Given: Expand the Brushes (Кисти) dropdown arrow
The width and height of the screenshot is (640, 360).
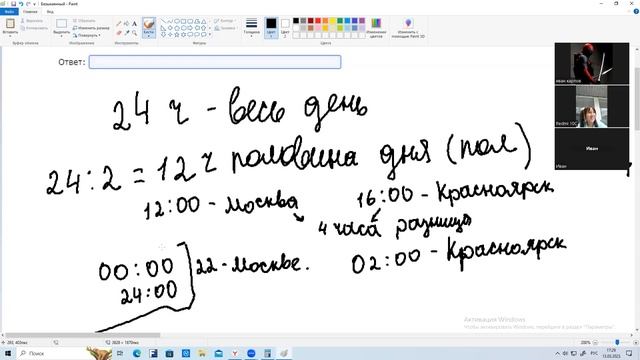Looking at the screenshot, I should click(x=149, y=36).
